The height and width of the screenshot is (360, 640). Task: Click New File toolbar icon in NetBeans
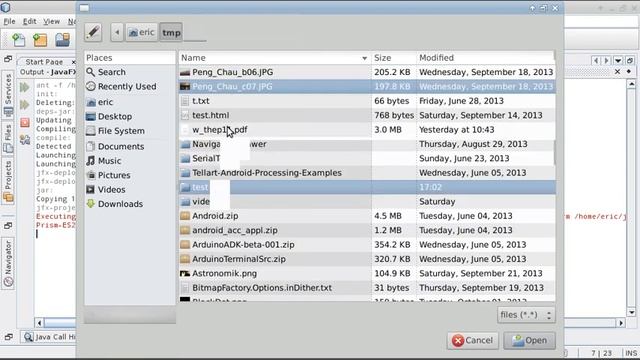[x=18, y=40]
